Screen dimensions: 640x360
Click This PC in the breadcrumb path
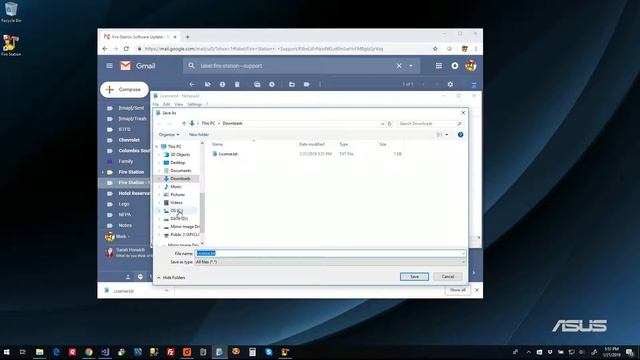[x=208, y=123]
